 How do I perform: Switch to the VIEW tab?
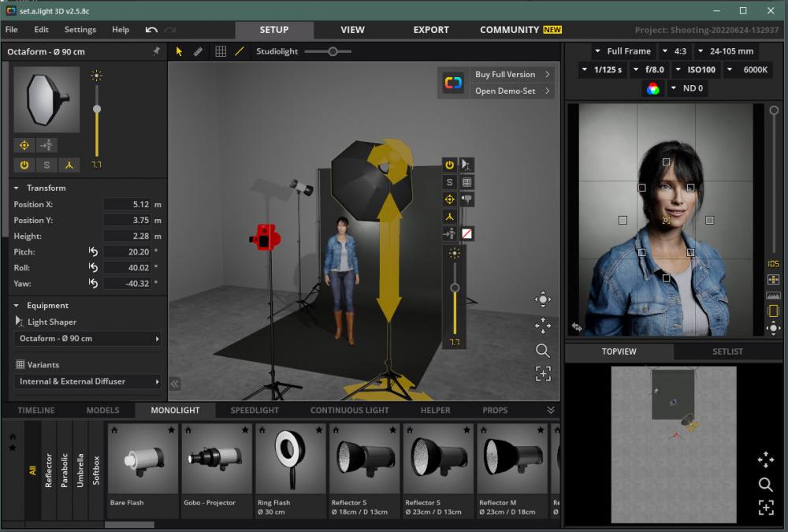pos(352,30)
